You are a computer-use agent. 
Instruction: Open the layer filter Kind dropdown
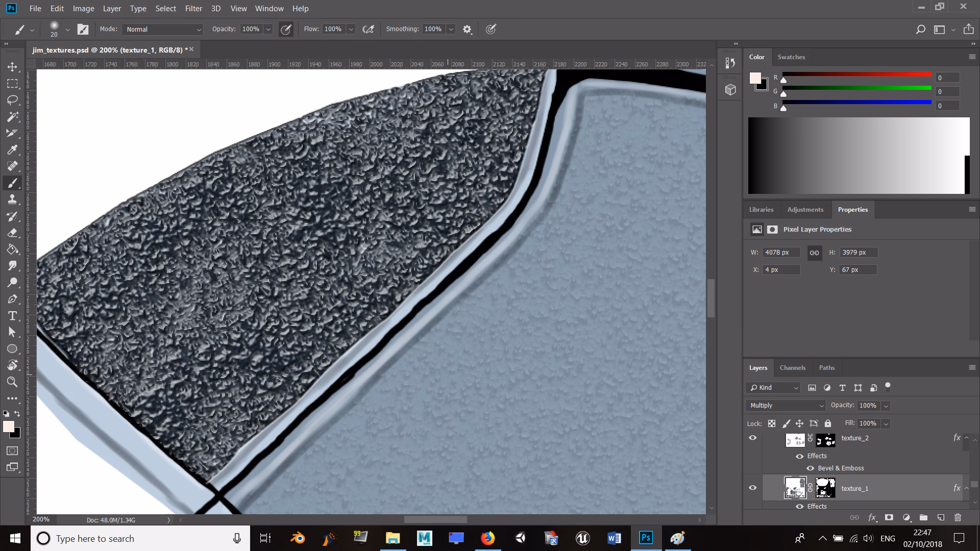(x=772, y=387)
